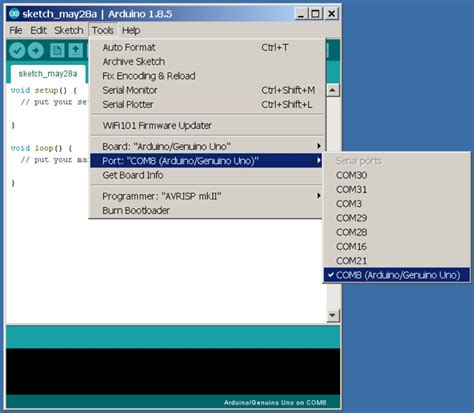
Task: Select COM21 serial port
Action: click(397, 261)
